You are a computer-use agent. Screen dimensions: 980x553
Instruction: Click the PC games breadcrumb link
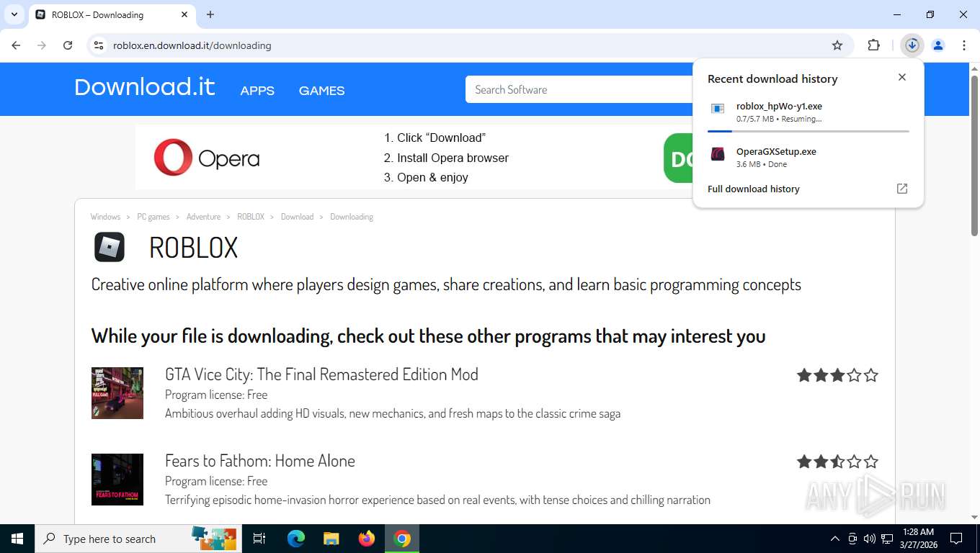point(153,217)
